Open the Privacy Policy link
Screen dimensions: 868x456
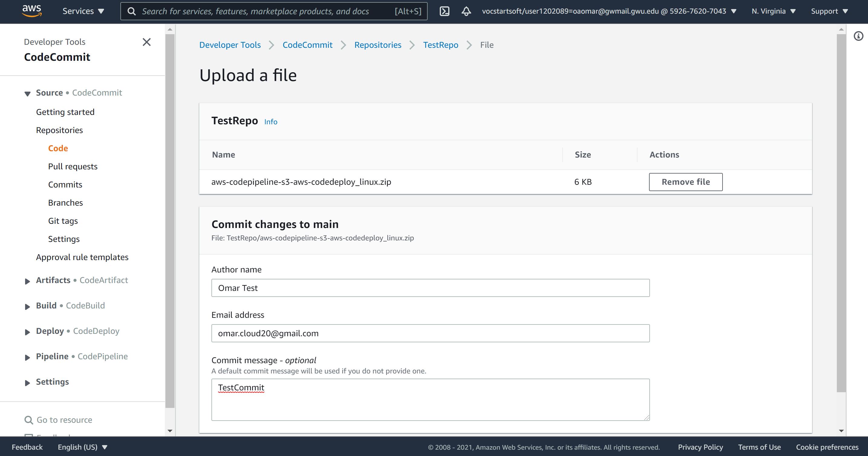pos(700,447)
